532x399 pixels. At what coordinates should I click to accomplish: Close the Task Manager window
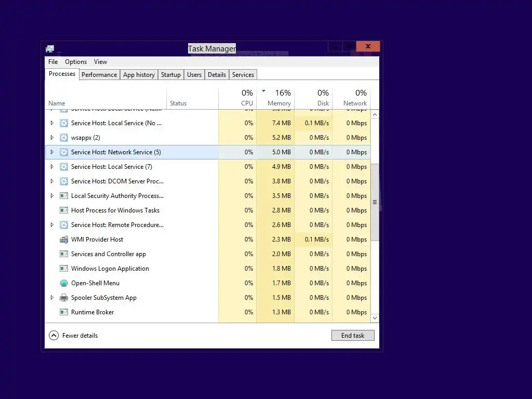click(368, 46)
